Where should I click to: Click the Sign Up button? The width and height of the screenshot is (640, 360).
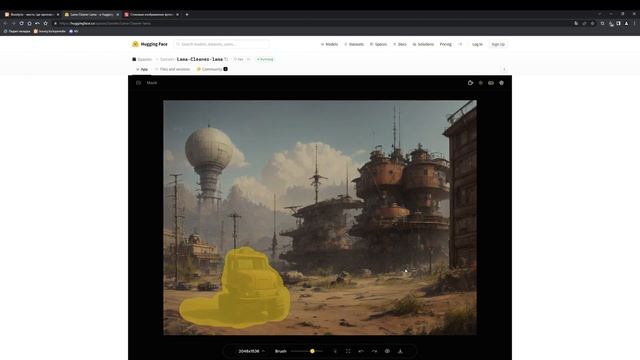[498, 44]
